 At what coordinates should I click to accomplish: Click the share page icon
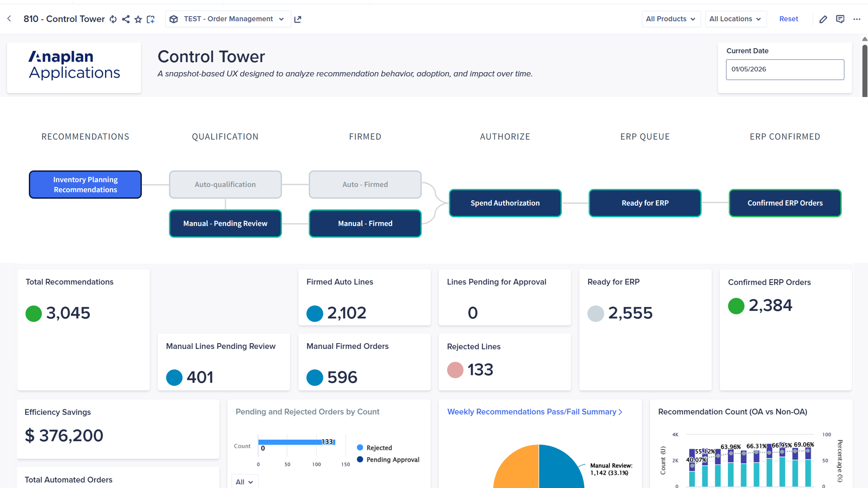click(126, 19)
